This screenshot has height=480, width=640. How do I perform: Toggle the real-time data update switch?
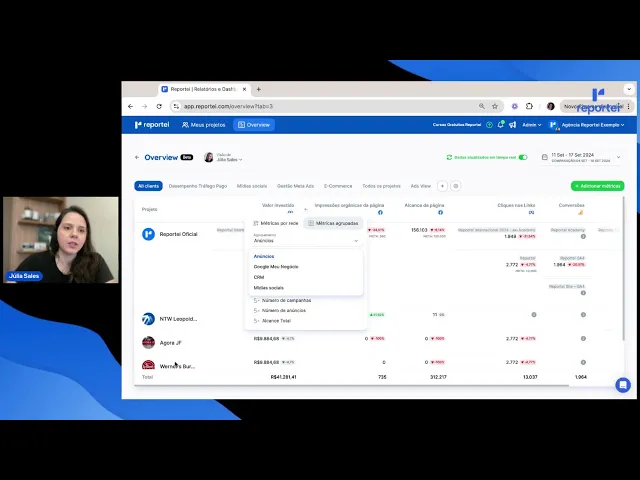click(x=523, y=157)
